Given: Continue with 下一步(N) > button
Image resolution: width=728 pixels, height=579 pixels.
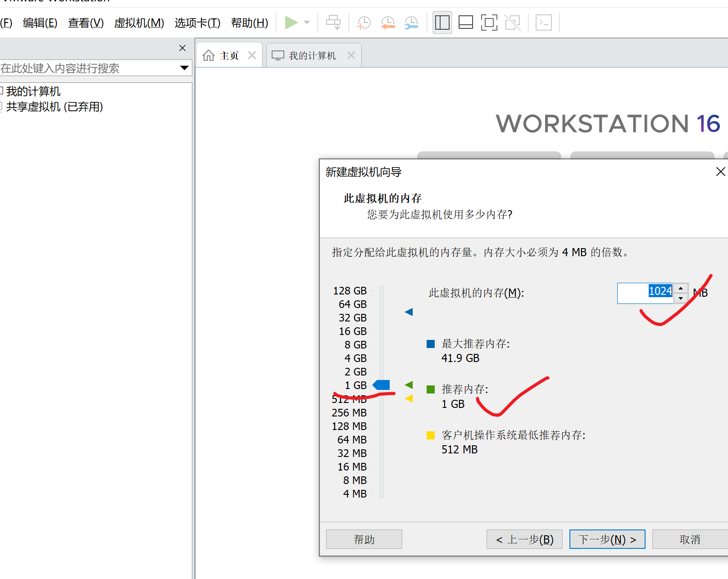Looking at the screenshot, I should click(607, 539).
